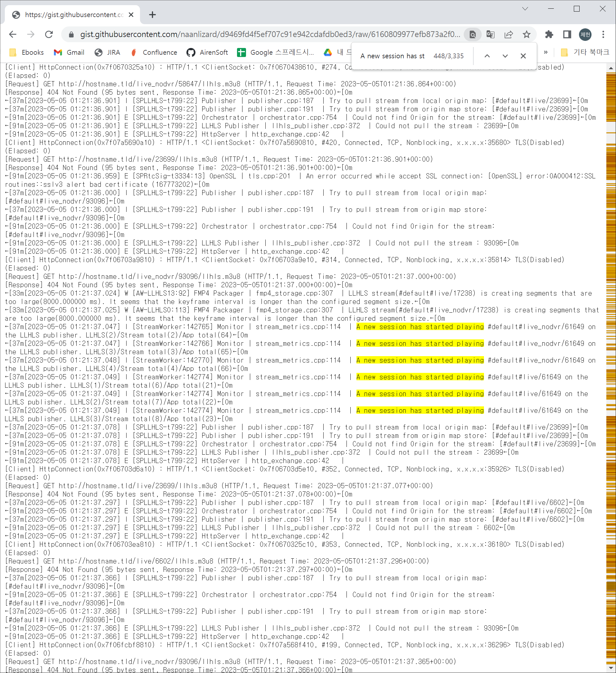Expand the bookmarks overflow chevron

point(546,52)
